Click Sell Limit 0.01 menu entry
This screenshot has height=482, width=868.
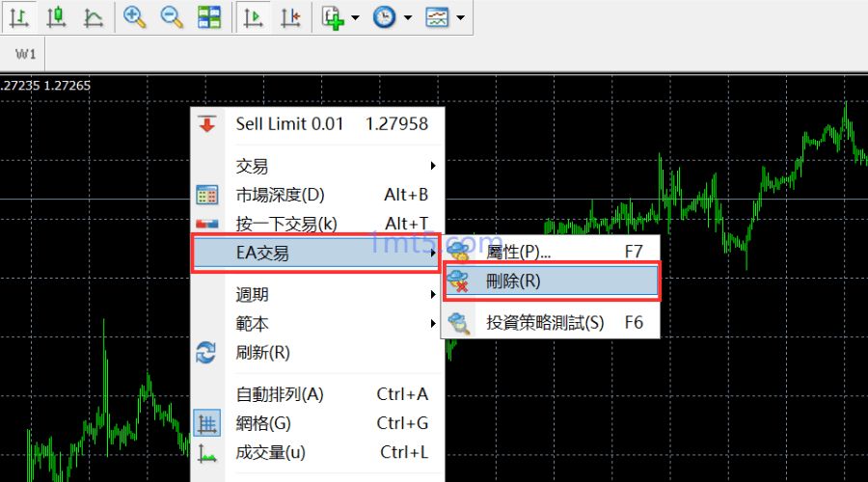(x=317, y=123)
